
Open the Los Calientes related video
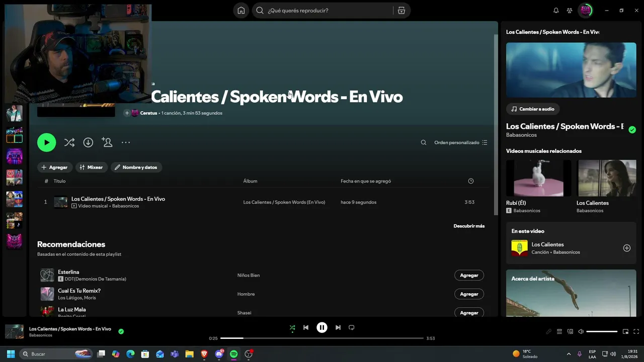pyautogui.click(x=606, y=187)
